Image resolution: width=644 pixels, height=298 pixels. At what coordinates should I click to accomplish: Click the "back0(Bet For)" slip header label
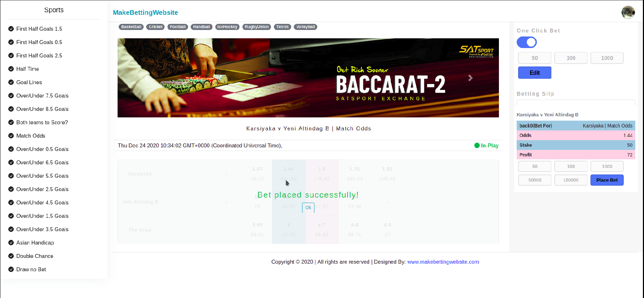536,126
